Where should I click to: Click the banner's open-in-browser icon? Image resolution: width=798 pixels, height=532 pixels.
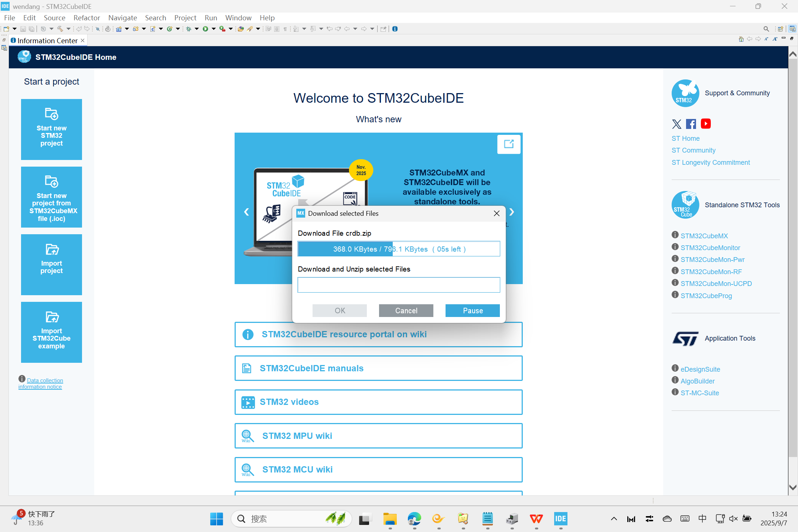pos(509,144)
